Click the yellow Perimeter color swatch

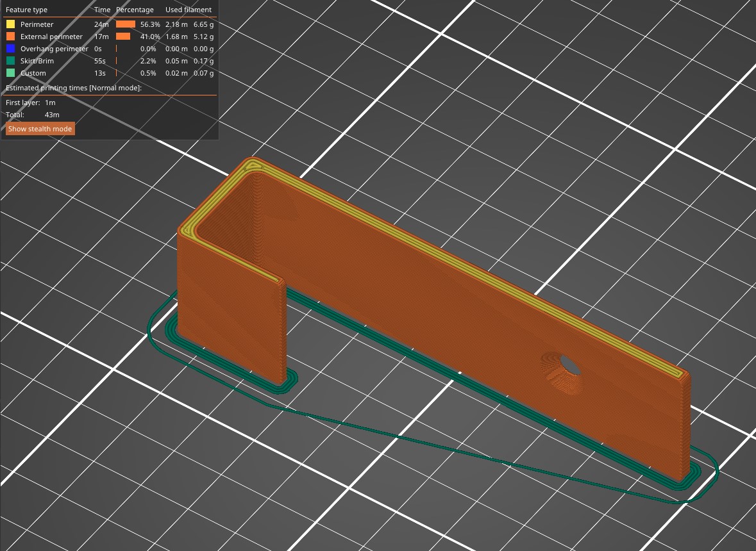click(x=11, y=24)
